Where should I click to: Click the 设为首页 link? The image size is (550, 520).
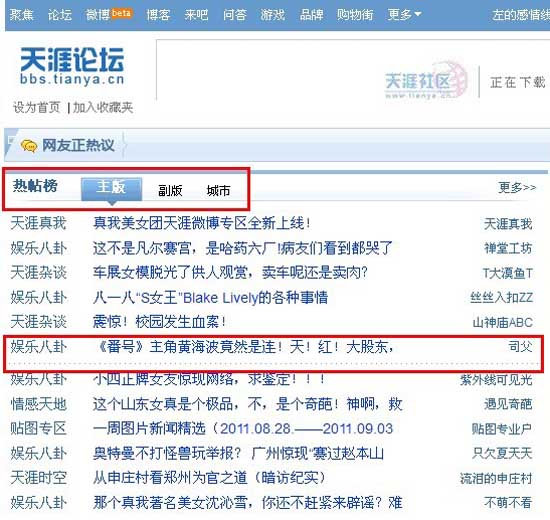(36, 107)
